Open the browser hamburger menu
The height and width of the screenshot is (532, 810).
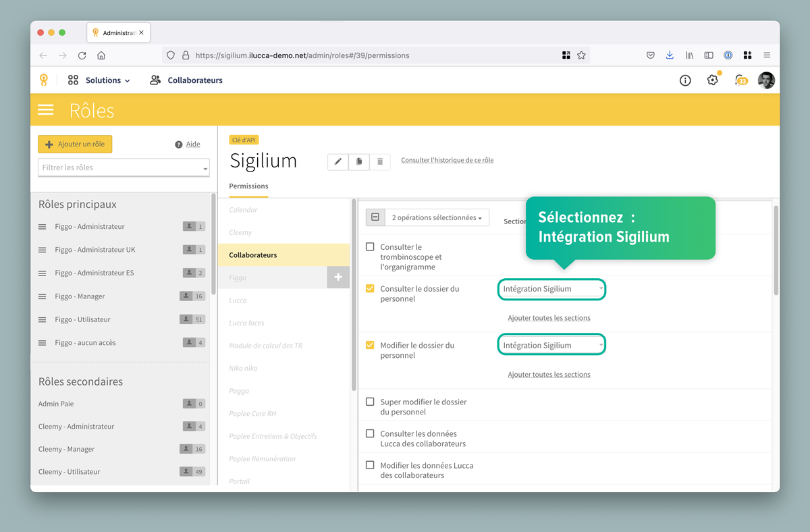pos(767,55)
